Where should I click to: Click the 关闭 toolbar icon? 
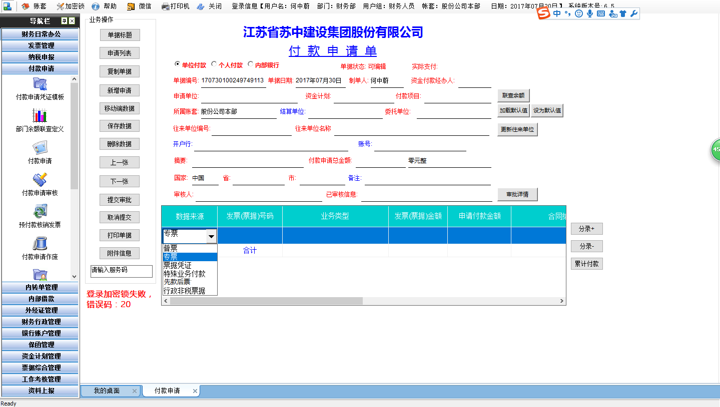(201, 6)
